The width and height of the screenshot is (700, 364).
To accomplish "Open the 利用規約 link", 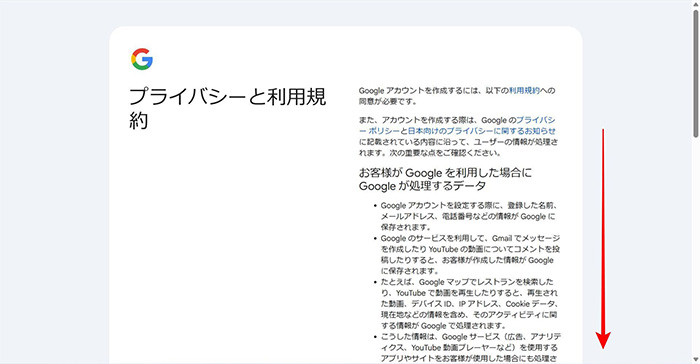I will (x=525, y=90).
